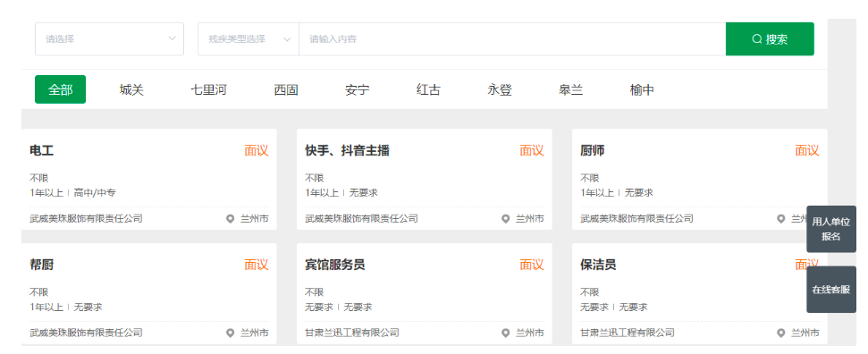Select the 城关 district tab
This screenshot has height=354, width=868.
(131, 89)
